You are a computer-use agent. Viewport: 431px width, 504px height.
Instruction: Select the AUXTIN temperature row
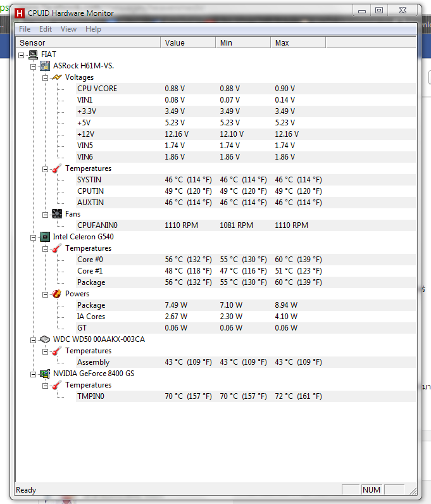click(246, 203)
